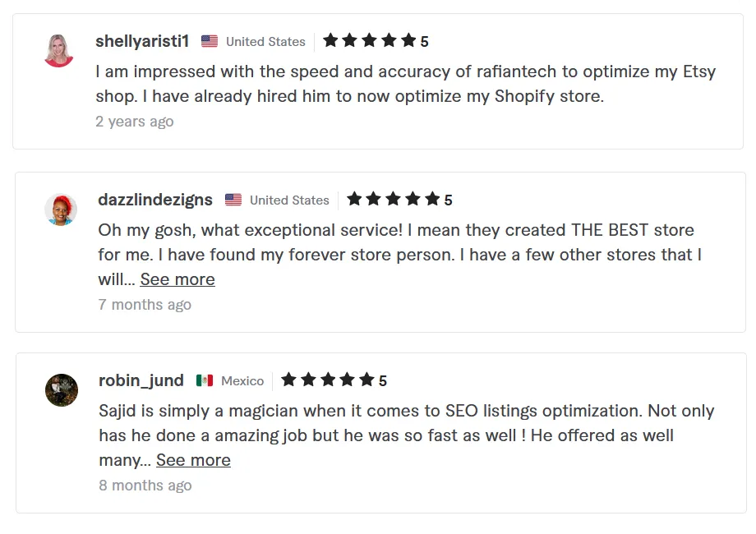The width and height of the screenshot is (756, 534).
Task: Open robin_jund's profile photo
Action: [61, 390]
